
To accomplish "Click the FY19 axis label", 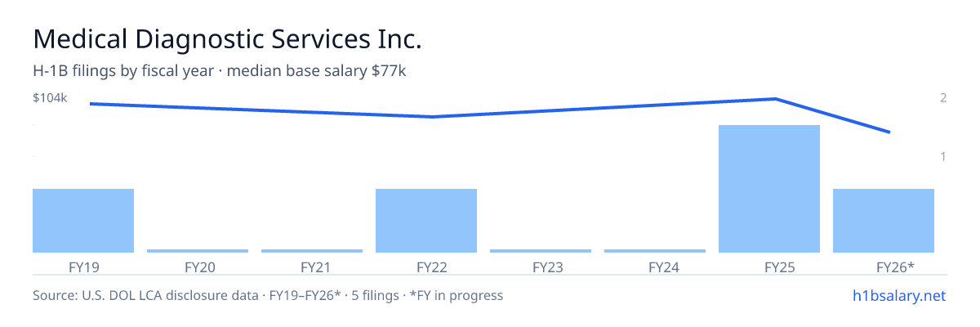I will click(x=83, y=267).
